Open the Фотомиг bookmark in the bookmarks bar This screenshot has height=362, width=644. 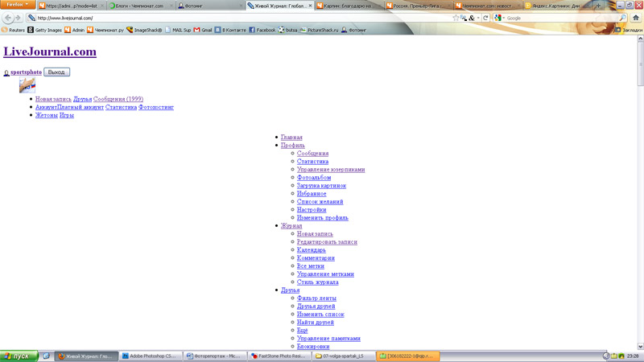pos(353,30)
